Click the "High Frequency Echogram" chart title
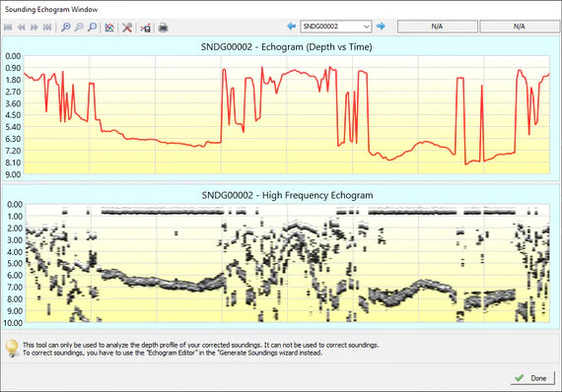 287,195
